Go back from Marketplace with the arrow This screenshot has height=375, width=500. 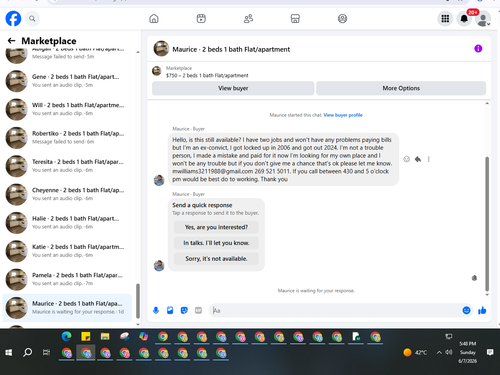11,41
